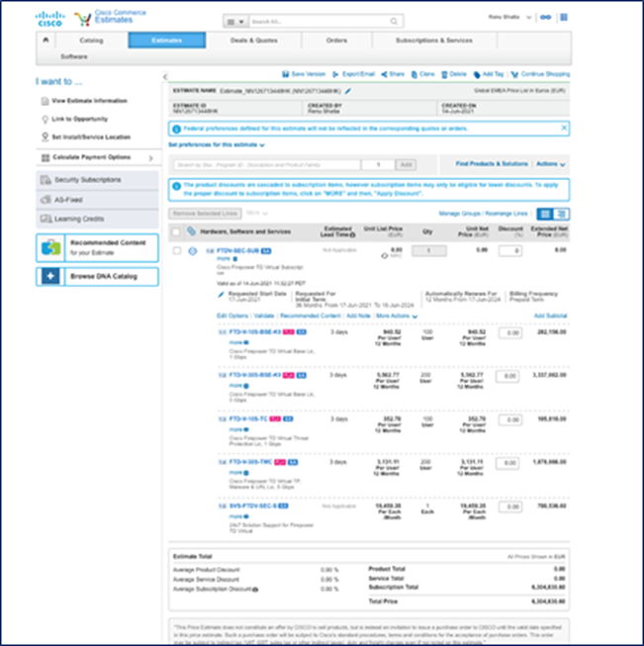Edit estimate name with pencil icon
644x646 pixels.
(x=348, y=91)
